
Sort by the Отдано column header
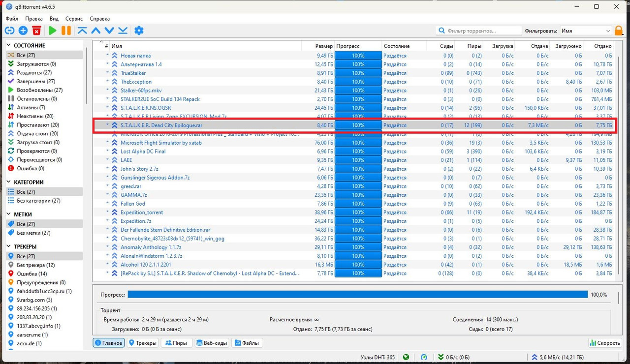tap(598, 46)
